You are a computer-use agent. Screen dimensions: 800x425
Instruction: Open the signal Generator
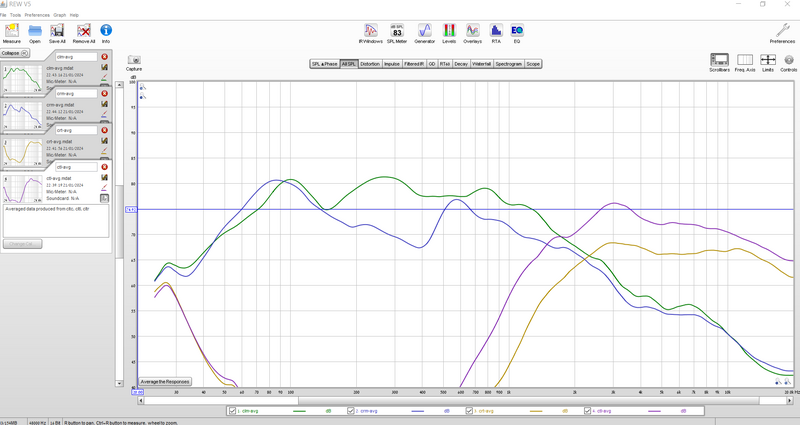(424, 30)
